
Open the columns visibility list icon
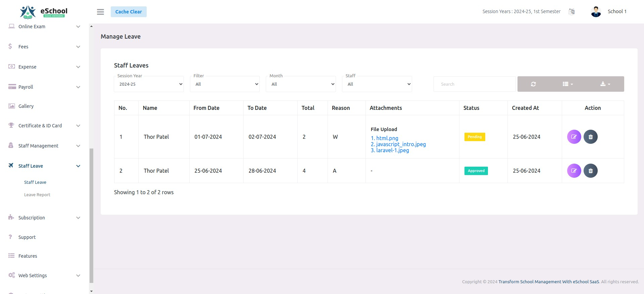[567, 84]
